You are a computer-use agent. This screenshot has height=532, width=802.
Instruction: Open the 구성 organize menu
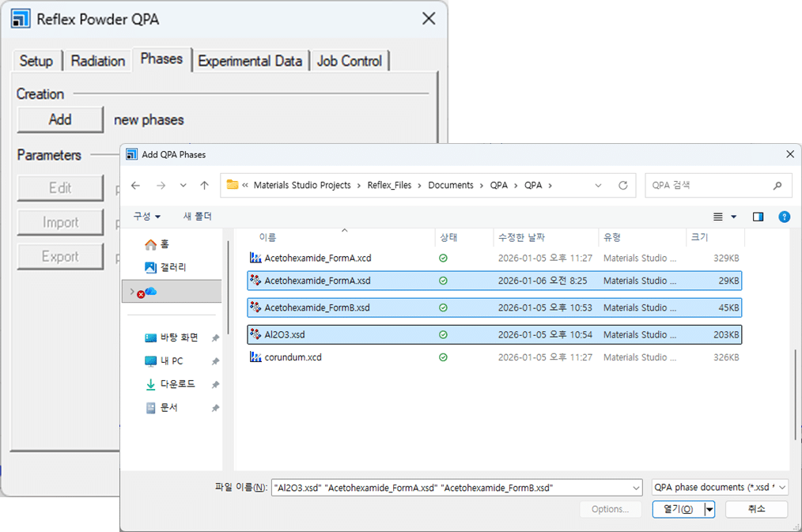click(147, 217)
